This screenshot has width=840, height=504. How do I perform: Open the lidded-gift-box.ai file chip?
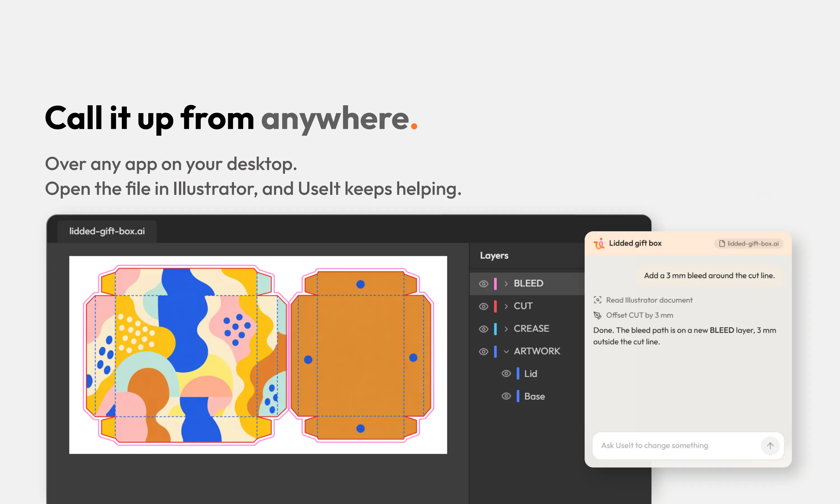click(x=749, y=244)
